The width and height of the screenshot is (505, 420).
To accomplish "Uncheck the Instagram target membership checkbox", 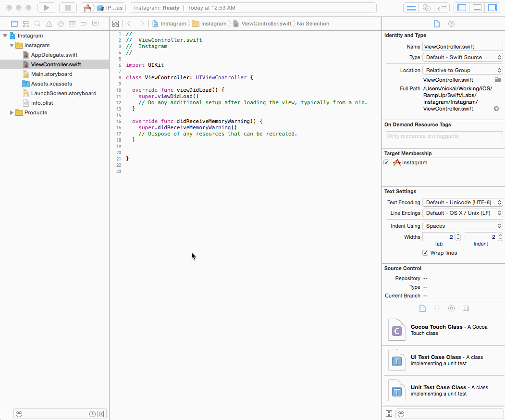I will [x=386, y=162].
